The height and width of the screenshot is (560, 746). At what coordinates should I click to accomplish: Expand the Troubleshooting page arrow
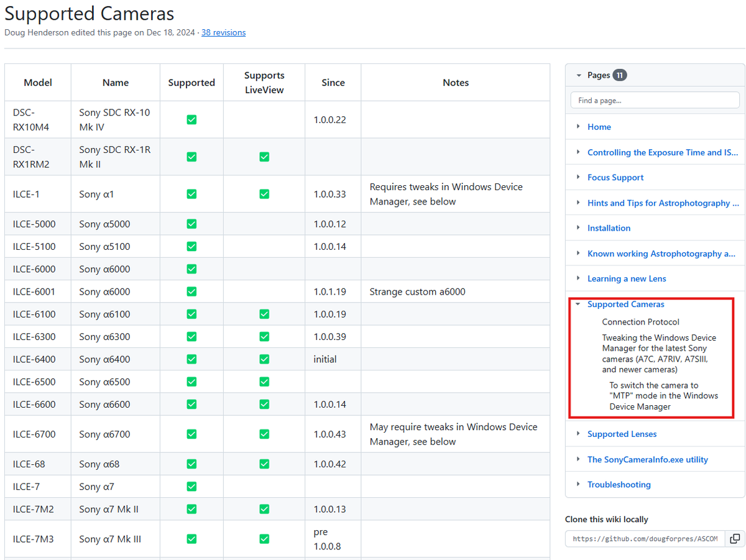click(578, 485)
